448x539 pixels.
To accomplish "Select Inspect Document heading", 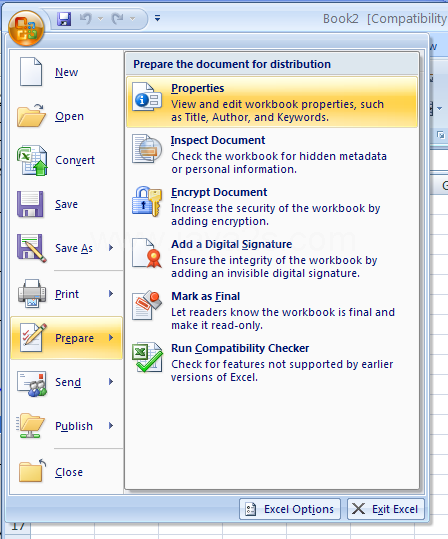I will point(218,140).
